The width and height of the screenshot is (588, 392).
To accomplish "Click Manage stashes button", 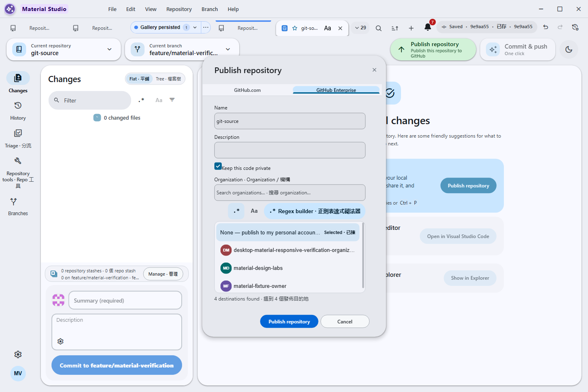I will (163, 274).
